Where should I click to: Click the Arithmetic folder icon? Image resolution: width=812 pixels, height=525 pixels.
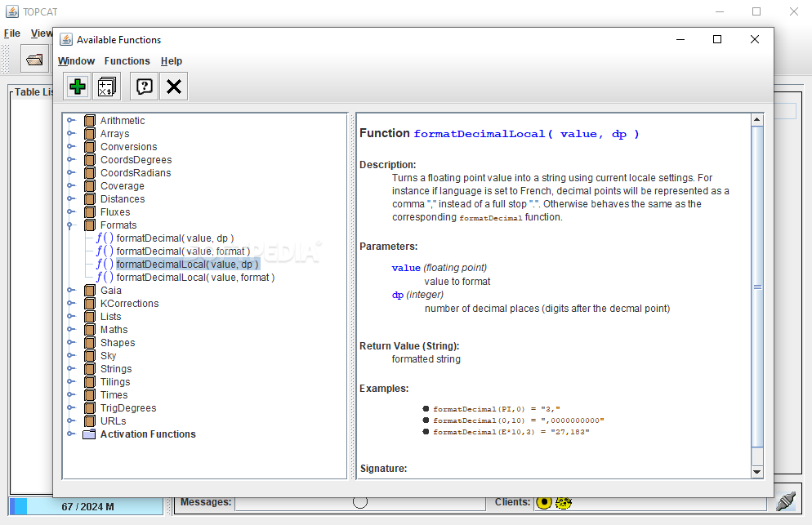click(90, 121)
